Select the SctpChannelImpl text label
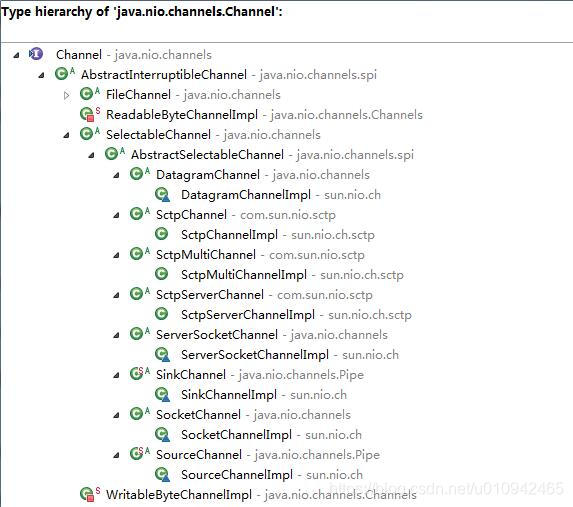This screenshot has width=573, height=507. pos(229,235)
